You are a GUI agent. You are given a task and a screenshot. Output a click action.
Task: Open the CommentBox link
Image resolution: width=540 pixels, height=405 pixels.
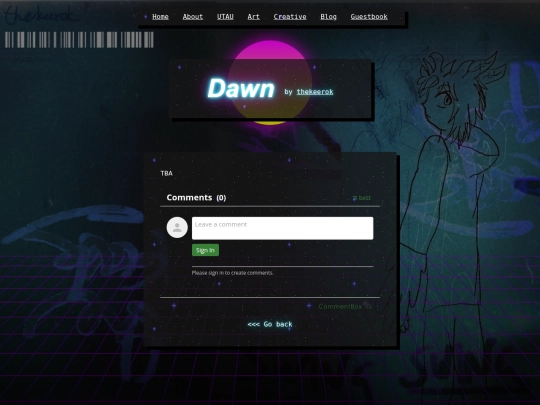tap(345, 306)
